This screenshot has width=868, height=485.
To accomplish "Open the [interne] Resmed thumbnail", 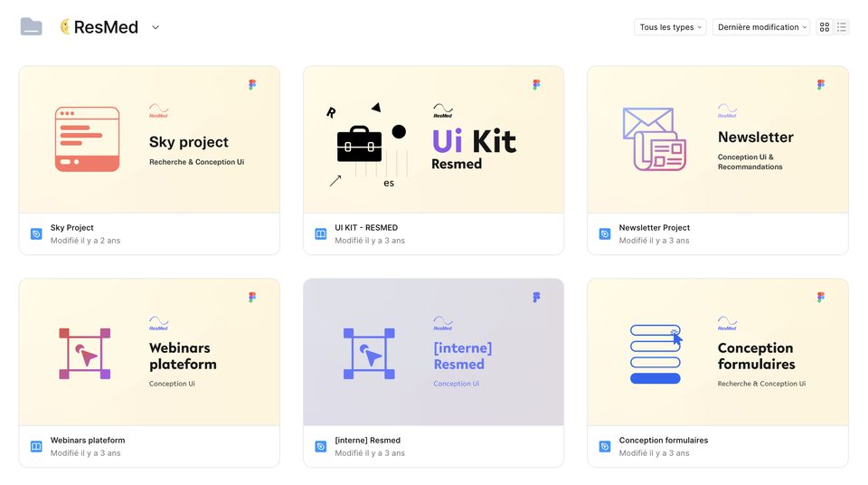I will click(433, 352).
